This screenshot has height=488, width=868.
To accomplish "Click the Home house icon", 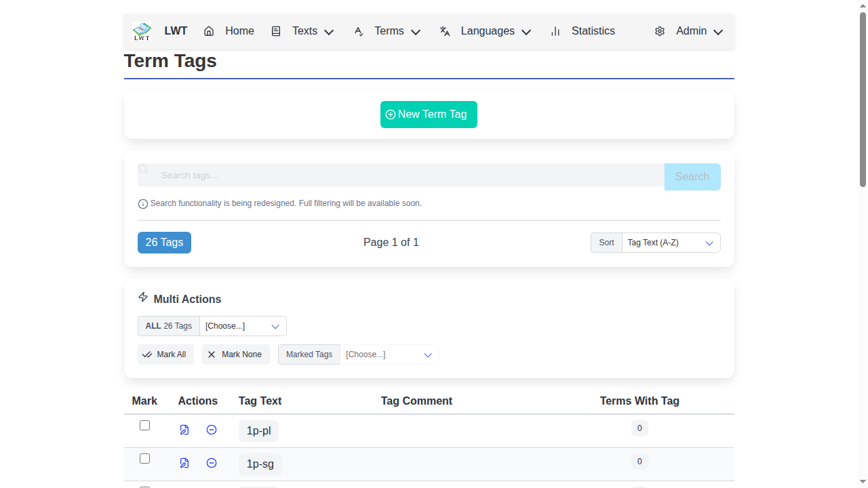I will pos(209,31).
